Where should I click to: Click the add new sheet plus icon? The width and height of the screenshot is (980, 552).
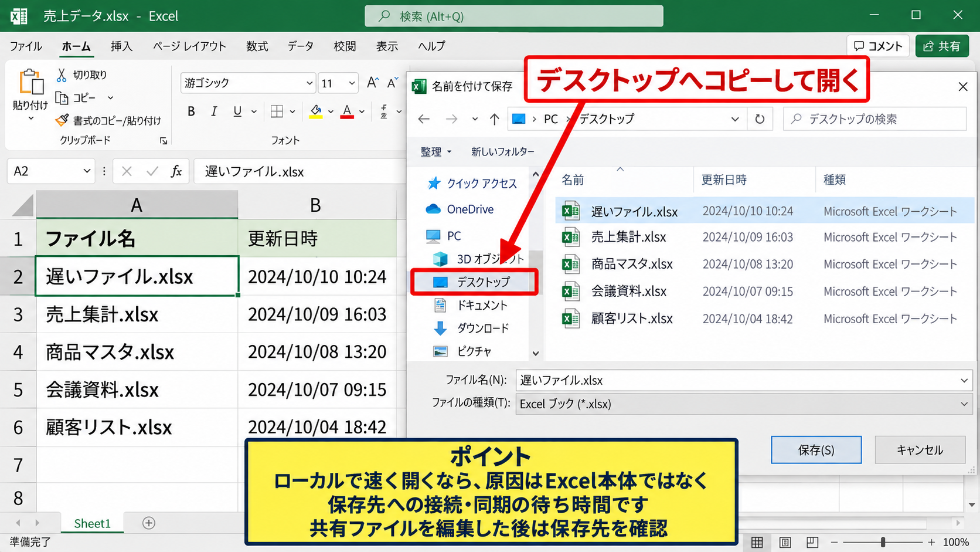pyautogui.click(x=149, y=523)
